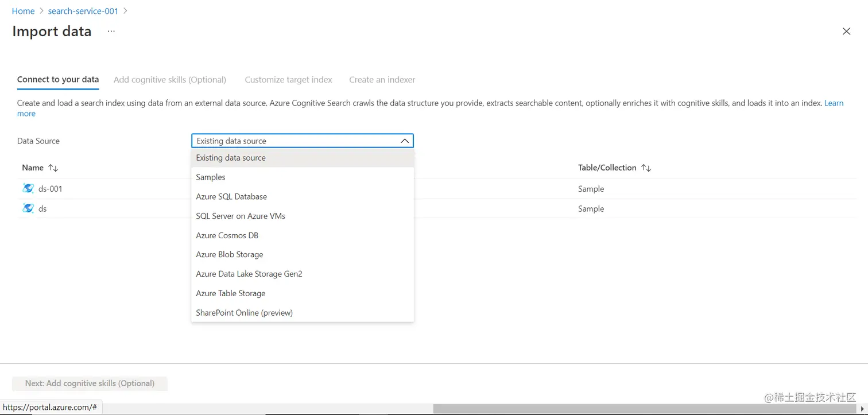Select Azure SQL Database option
Screen dimensions: 868x415
[x=303, y=196]
